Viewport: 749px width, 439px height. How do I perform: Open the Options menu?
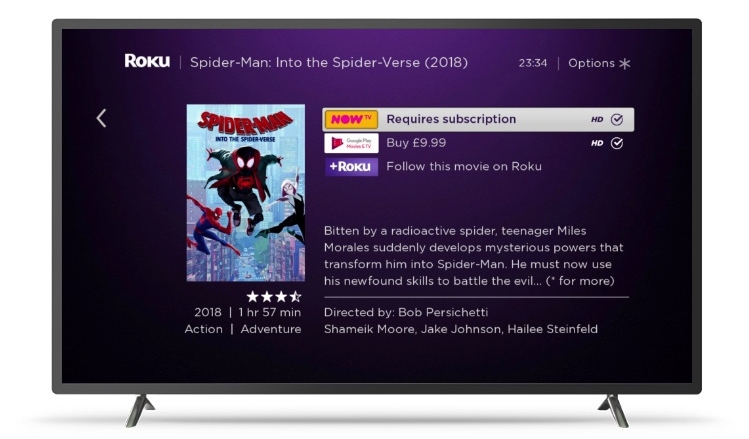pyautogui.click(x=591, y=63)
